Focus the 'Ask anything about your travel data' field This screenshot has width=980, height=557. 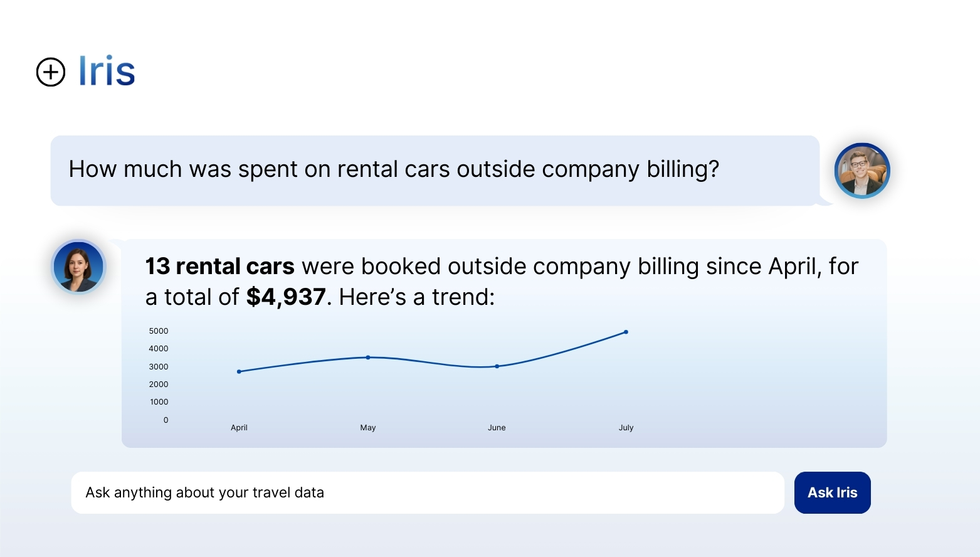[427, 493]
